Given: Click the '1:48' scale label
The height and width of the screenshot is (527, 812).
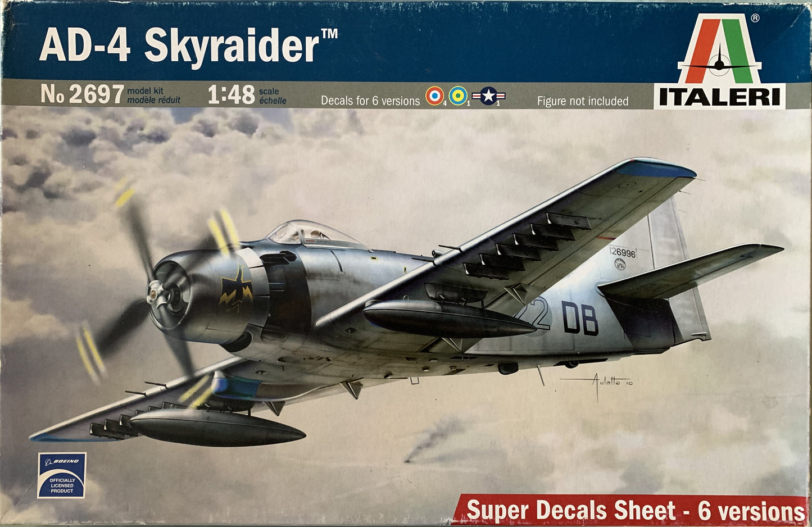Looking at the screenshot, I should (x=231, y=96).
